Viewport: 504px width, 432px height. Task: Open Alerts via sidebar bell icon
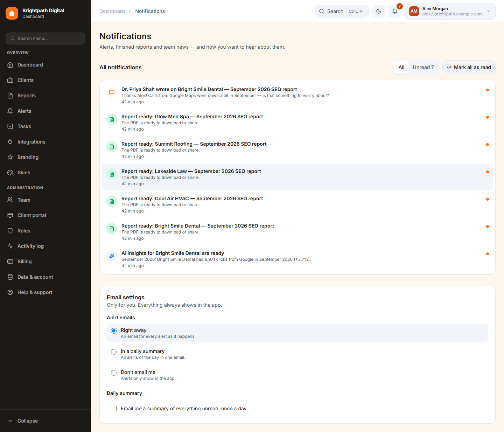(x=10, y=111)
